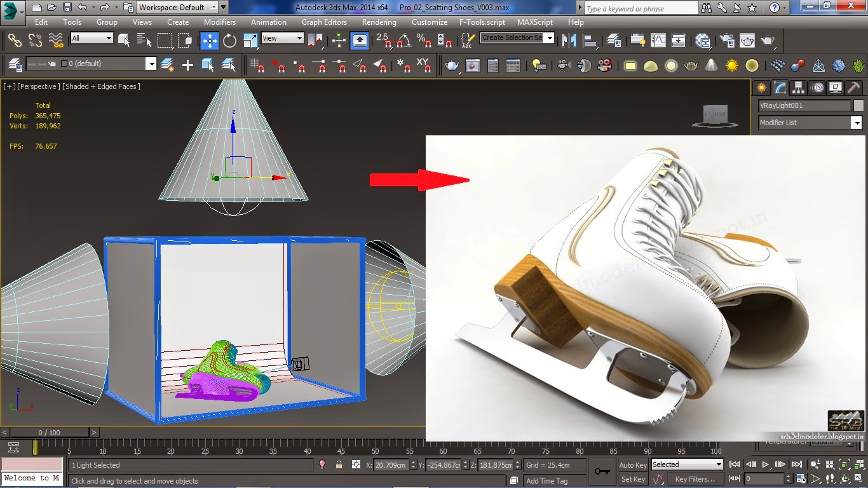
Task: Enable Set Key mode
Action: pyautogui.click(x=632, y=478)
